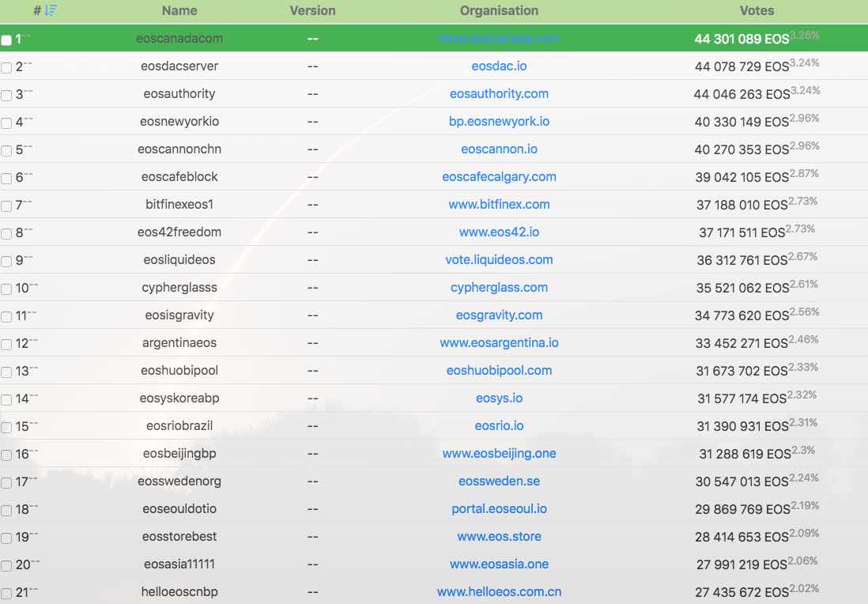
Task: Check the bitfinexeos1 row checkbox
Action: click(6, 206)
